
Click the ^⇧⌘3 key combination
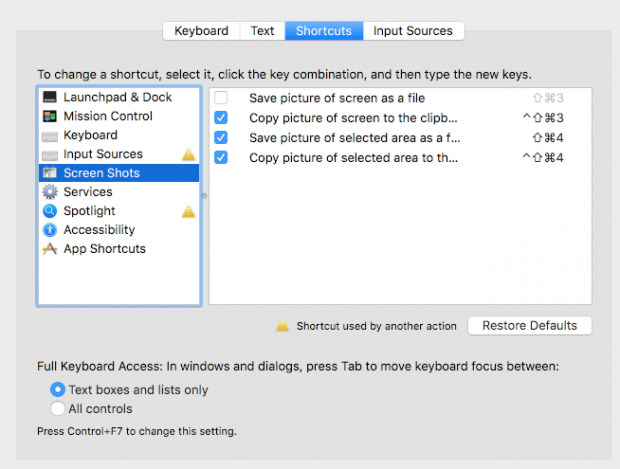(543, 117)
